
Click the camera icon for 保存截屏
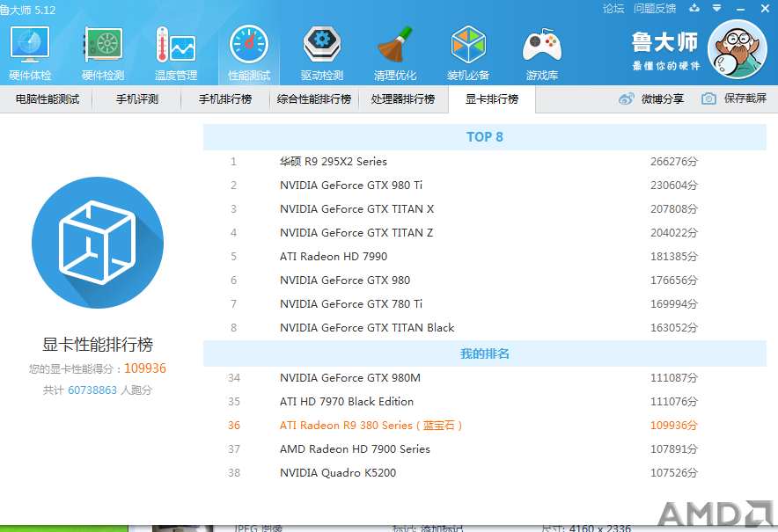(x=708, y=98)
